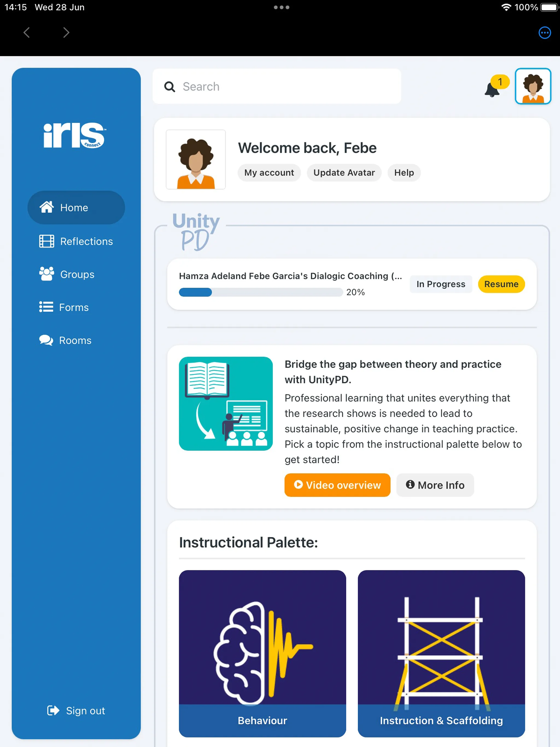
Task: Open More Info about UnityPD
Action: 435,485
